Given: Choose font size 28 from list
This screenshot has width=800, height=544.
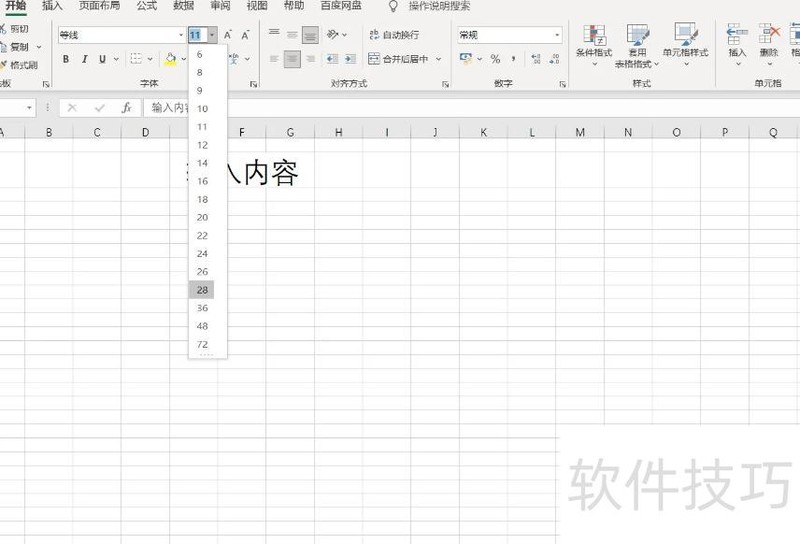Looking at the screenshot, I should point(202,290).
